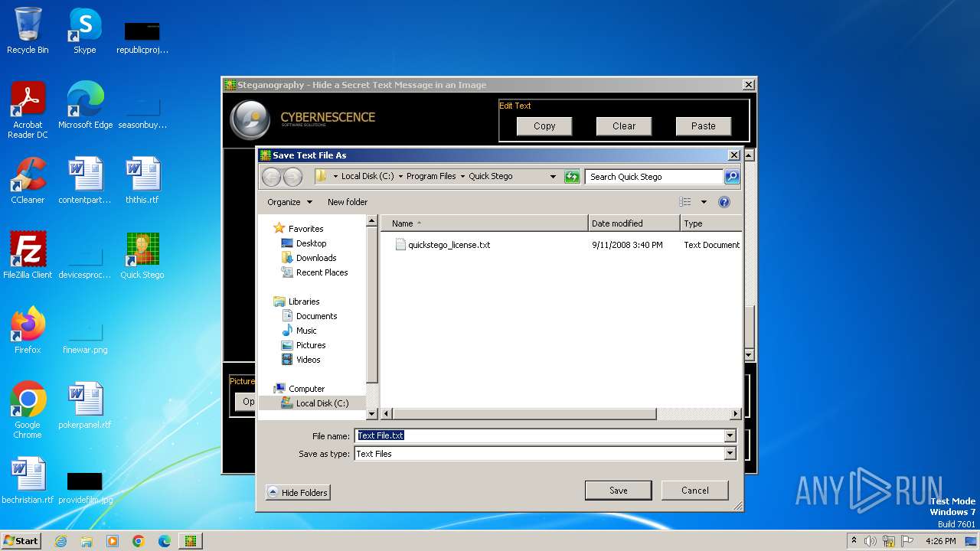Open the dialog Help question mark icon
Viewport: 980px width, 551px height.
click(x=724, y=202)
